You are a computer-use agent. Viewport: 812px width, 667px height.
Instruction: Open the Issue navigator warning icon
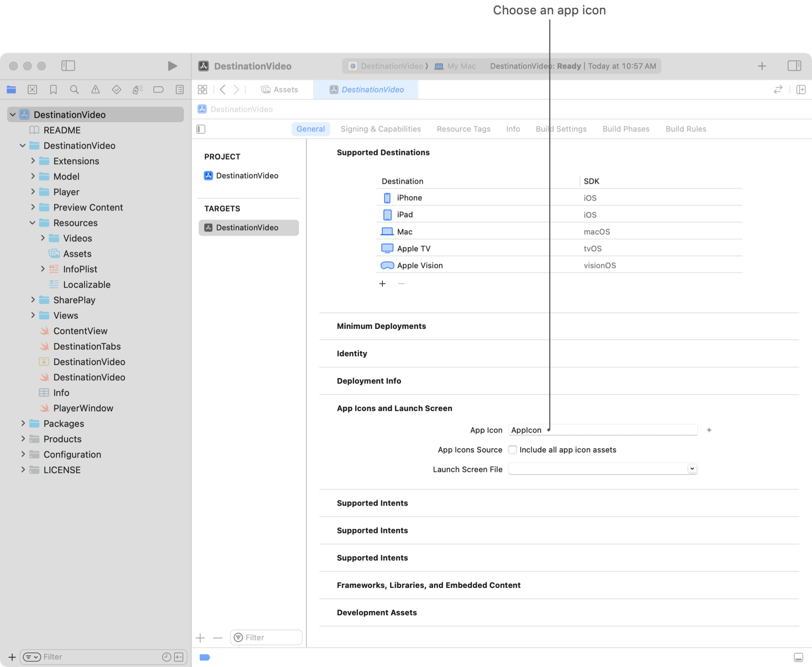[x=96, y=90]
